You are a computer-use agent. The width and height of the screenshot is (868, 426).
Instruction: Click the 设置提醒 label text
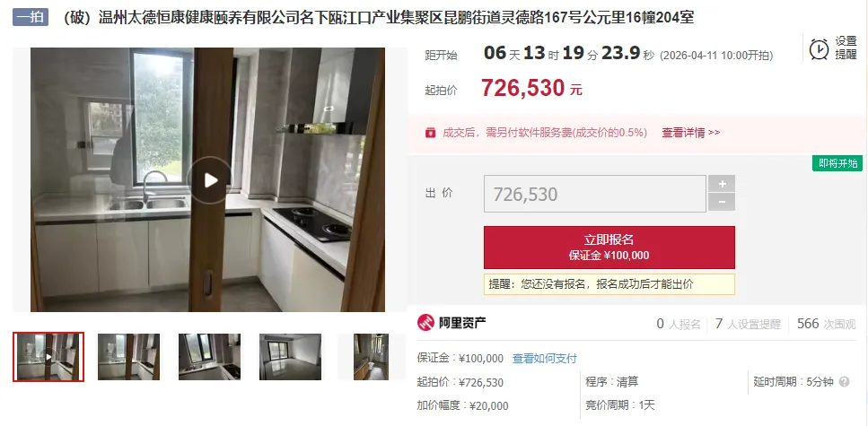pos(846,48)
